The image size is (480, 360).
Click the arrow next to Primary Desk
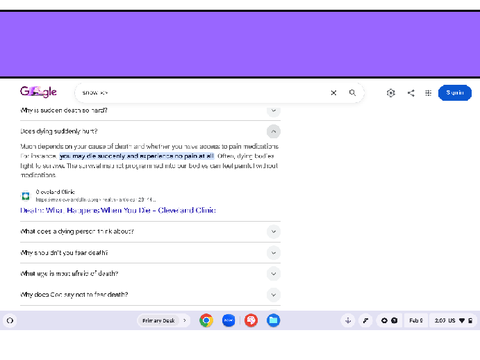point(185,321)
